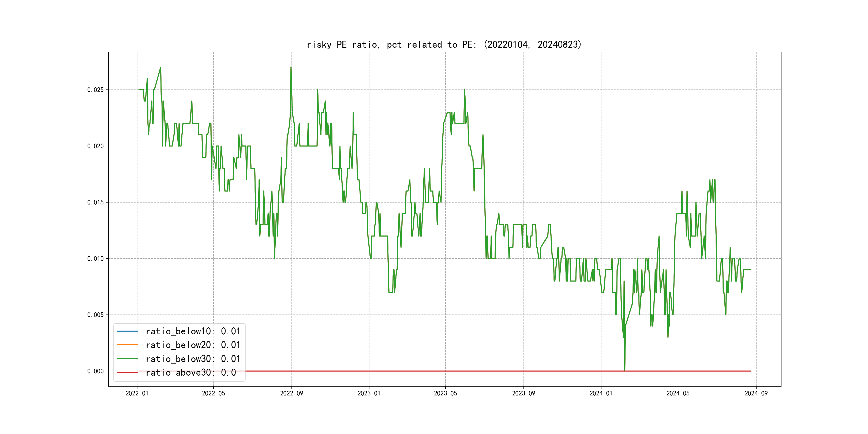Viewport: 868px width, 434px height.
Task: Click the 0.025 y-axis tick label
Action: coord(95,90)
